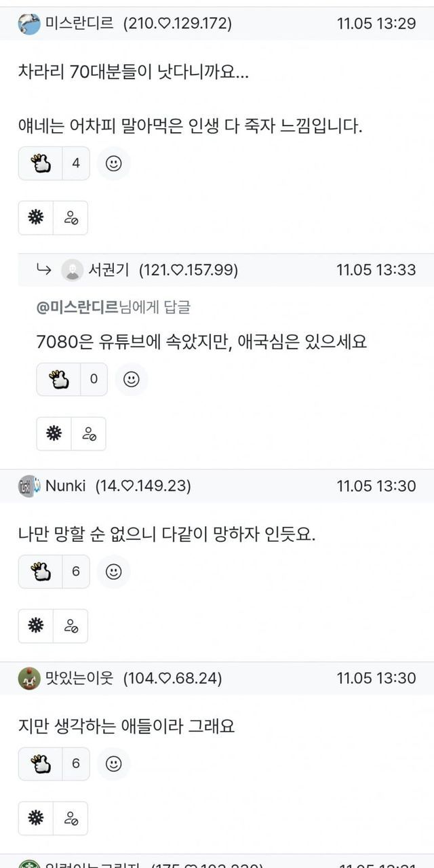Open 서권기's user profile name

110,270
